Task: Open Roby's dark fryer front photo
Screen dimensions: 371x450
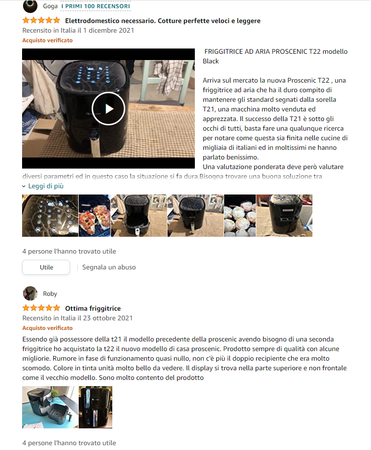Action: (96, 407)
